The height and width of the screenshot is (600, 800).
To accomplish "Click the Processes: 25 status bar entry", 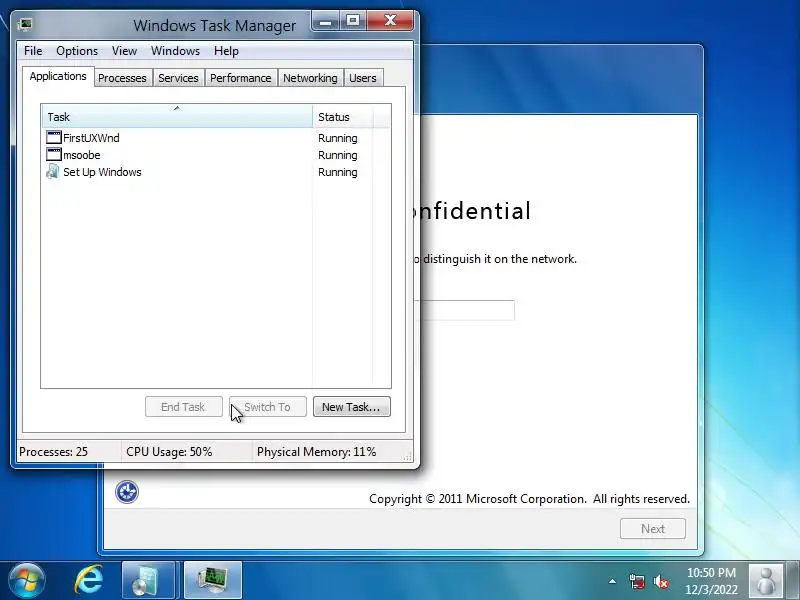I will point(54,452).
